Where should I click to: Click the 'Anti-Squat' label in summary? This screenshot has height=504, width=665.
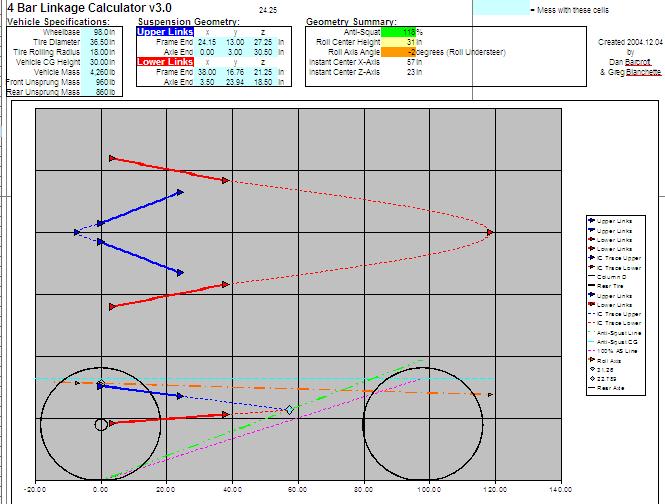click(x=362, y=32)
